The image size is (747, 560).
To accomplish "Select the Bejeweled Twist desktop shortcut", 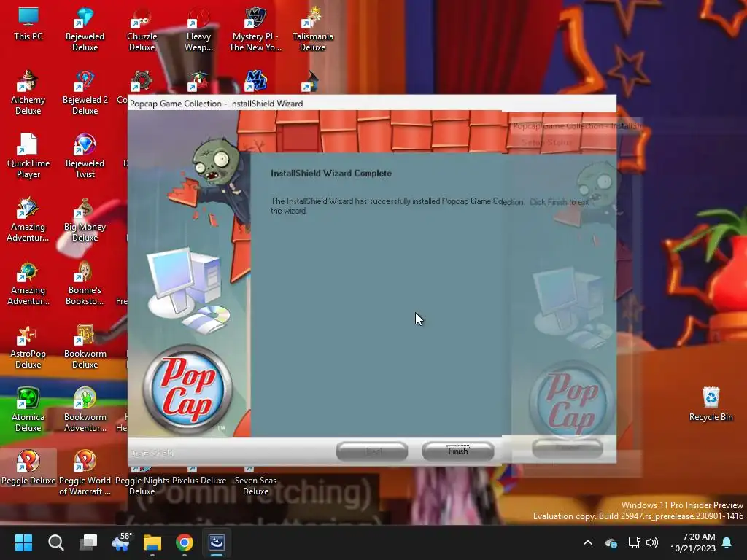I will click(x=85, y=156).
